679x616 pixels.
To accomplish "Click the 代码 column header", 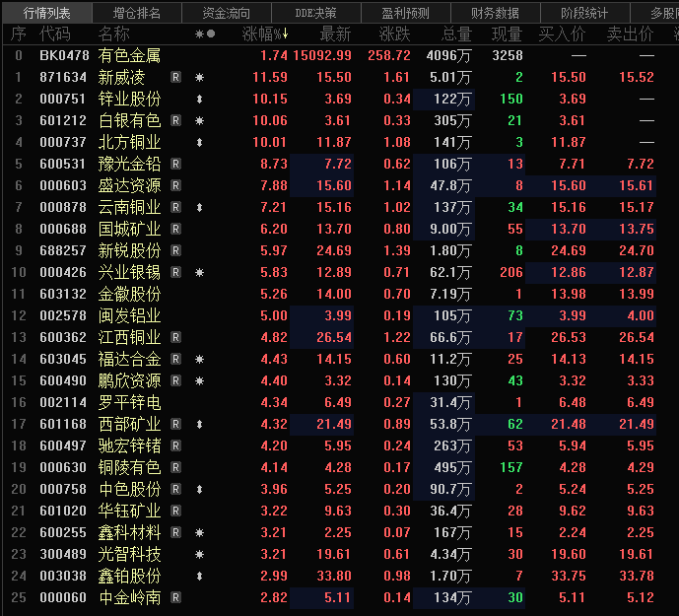I will 55,34.
